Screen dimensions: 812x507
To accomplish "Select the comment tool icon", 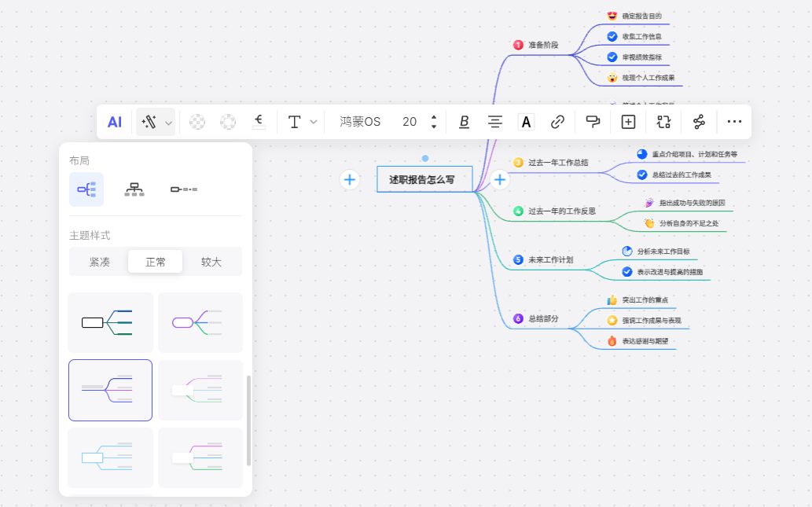I will pyautogui.click(x=593, y=121).
